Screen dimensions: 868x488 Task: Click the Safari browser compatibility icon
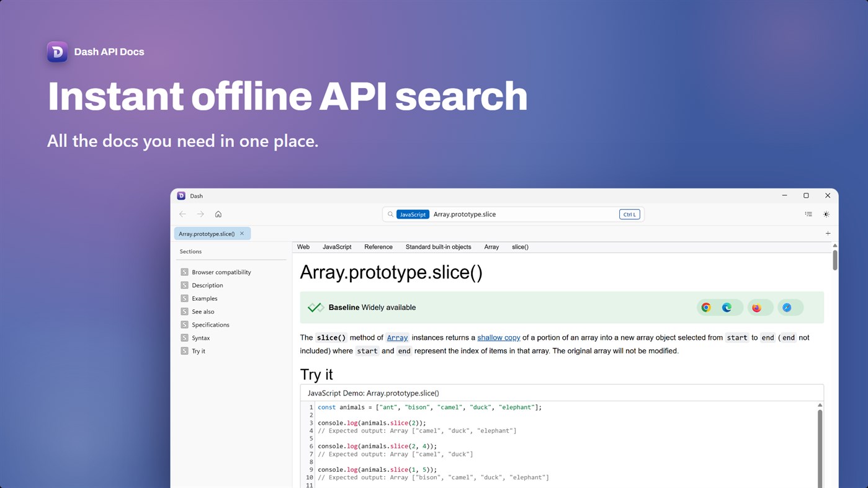click(787, 308)
